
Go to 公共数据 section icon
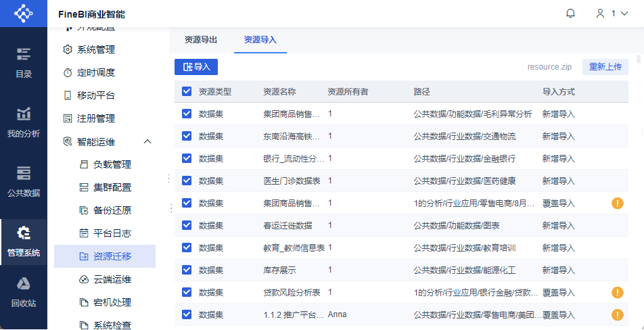pos(24,181)
